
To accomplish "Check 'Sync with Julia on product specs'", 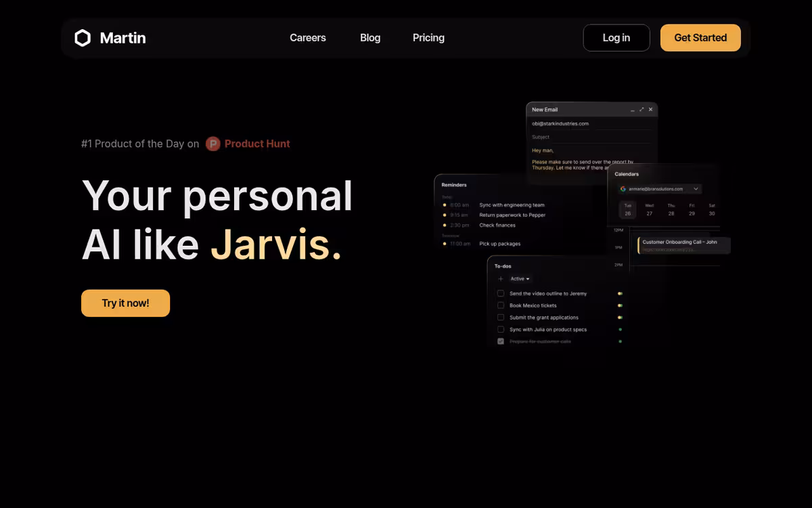I will [501, 330].
